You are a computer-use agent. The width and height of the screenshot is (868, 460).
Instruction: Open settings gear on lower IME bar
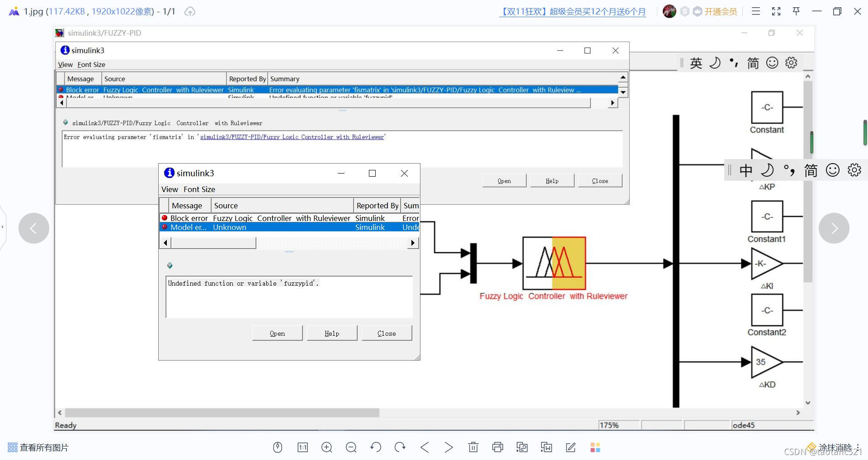pos(854,170)
